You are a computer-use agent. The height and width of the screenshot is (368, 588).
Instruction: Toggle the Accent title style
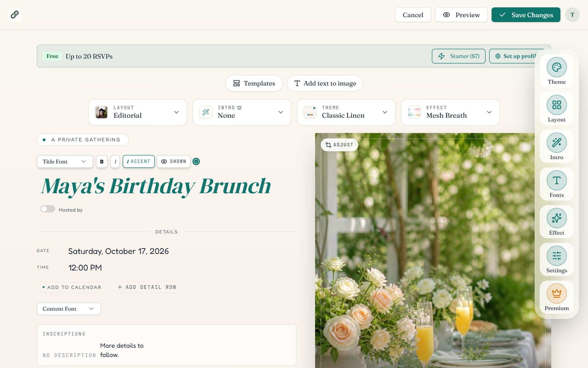tap(139, 161)
